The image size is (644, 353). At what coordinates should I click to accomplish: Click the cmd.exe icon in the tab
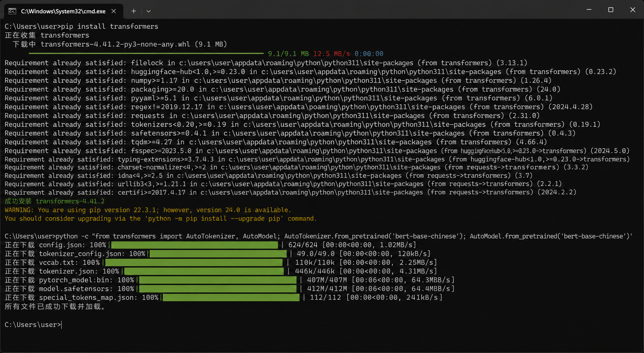click(x=12, y=11)
